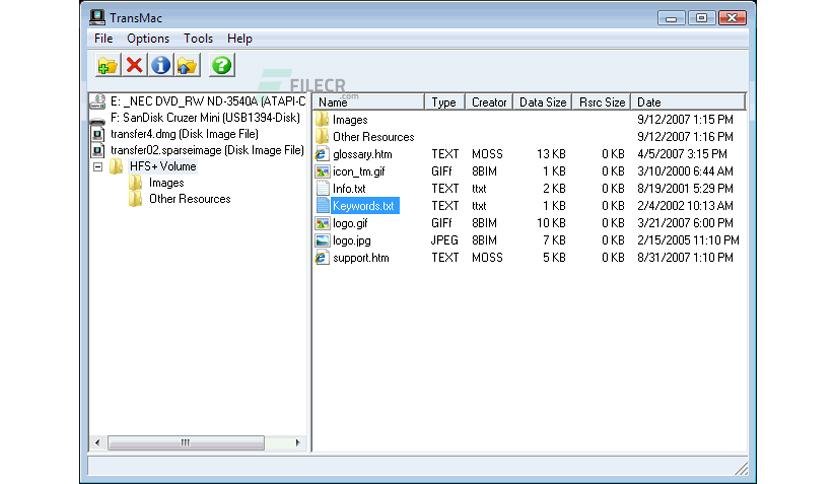
Task: Click the logo.jpg file icon
Action: (322, 240)
